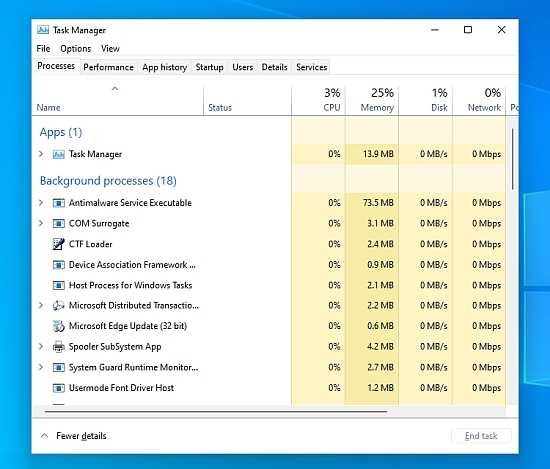Image resolution: width=550 pixels, height=469 pixels.
Task: Click the COM Surrogate process icon
Action: [x=58, y=223]
